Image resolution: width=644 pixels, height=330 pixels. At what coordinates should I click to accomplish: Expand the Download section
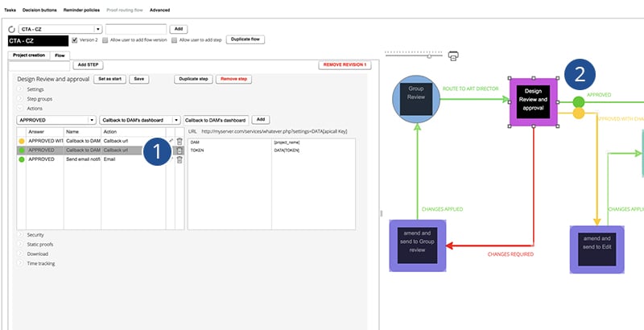[20, 254]
